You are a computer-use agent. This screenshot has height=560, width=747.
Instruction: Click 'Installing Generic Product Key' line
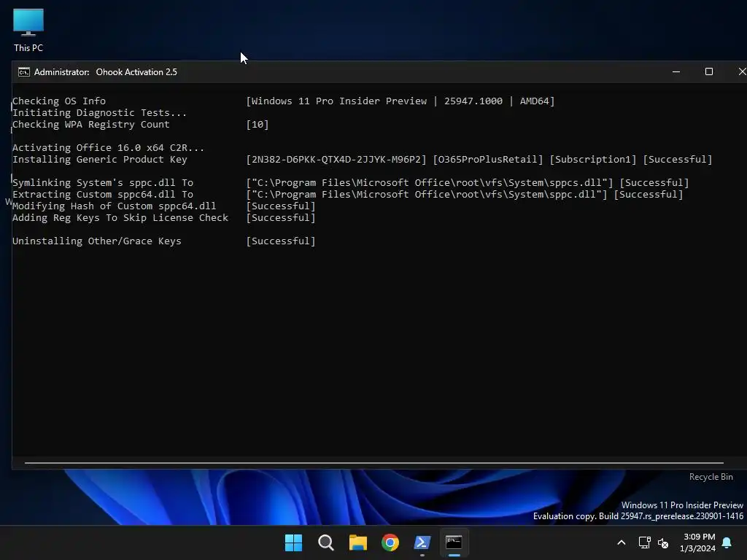coord(99,160)
